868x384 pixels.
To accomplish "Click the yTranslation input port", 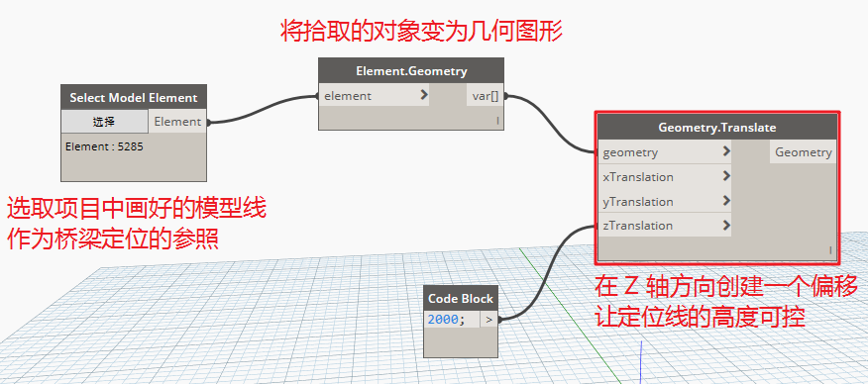I will [x=664, y=201].
